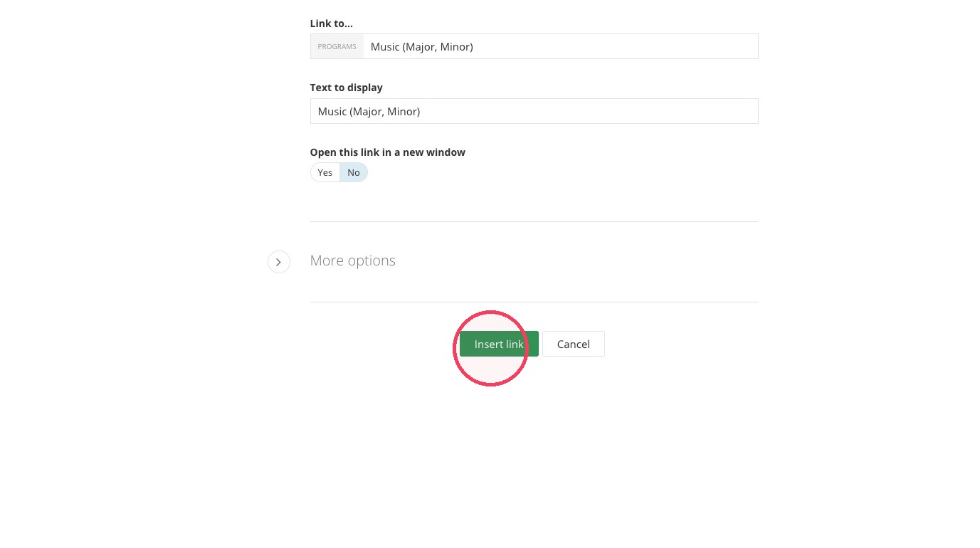Expand More options with the chevron icon

278,262
